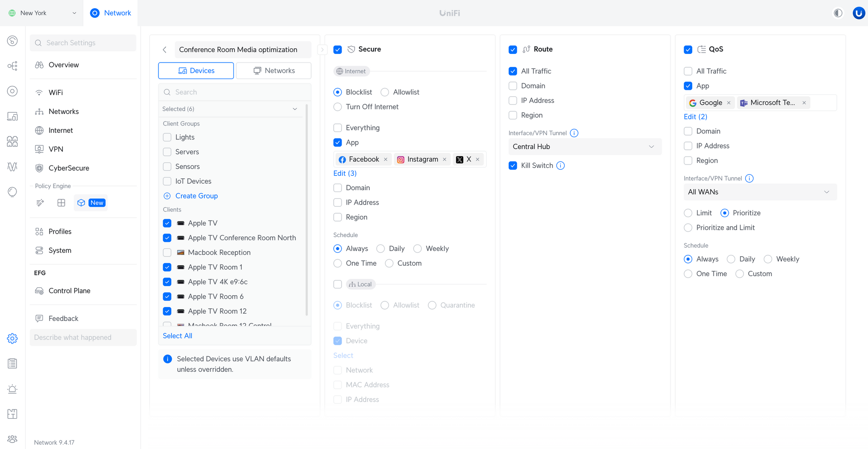Select the Allowlist radio under Internet

coord(385,92)
